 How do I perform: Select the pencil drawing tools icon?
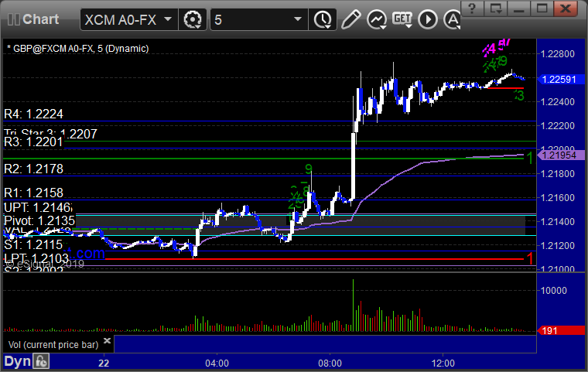pyautogui.click(x=351, y=19)
